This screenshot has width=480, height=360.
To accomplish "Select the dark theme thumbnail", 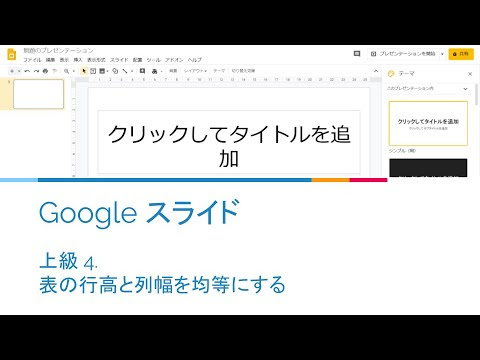I will tap(428, 168).
